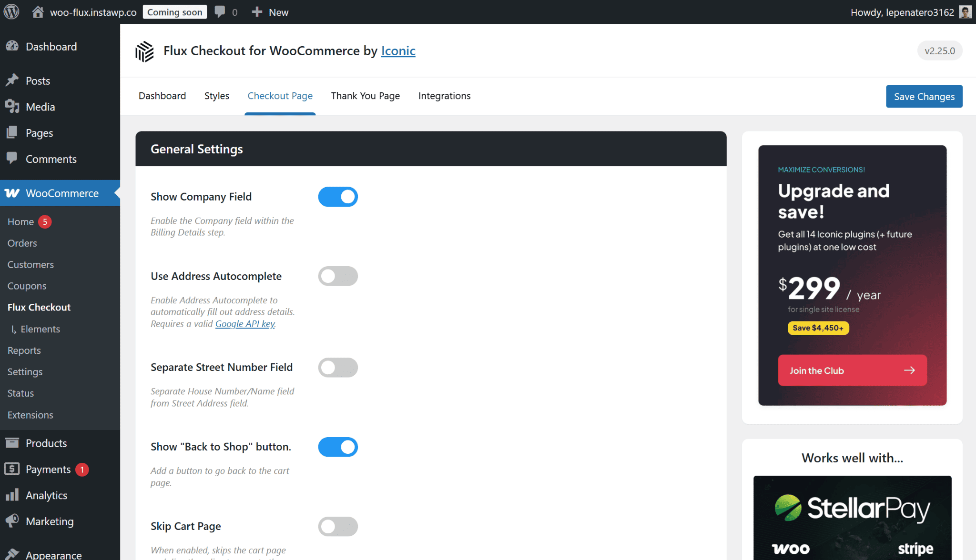Turn on Separate Street Number Field
976x560 pixels.
click(338, 367)
